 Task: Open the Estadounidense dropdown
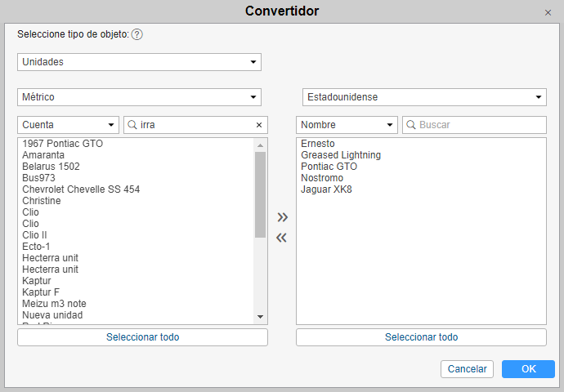(x=424, y=97)
